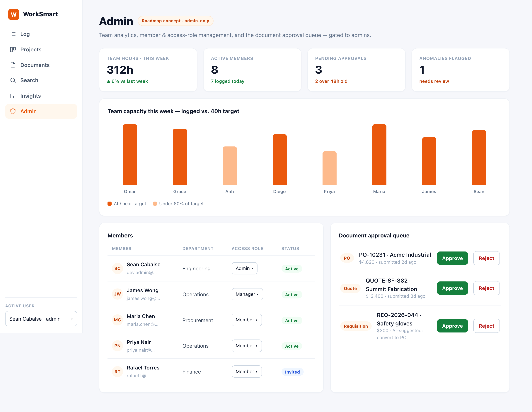
Task: Click the WorkSmart orange W logo
Action: pyautogui.click(x=14, y=14)
